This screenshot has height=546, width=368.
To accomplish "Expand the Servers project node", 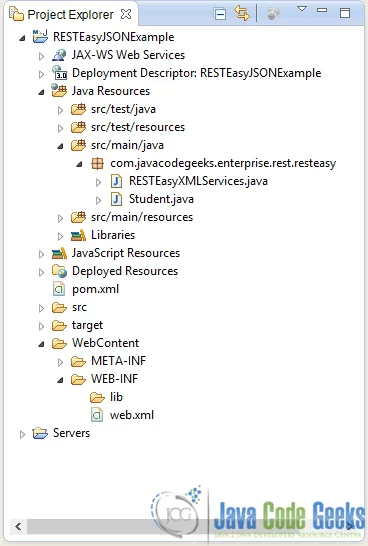I will point(22,435).
